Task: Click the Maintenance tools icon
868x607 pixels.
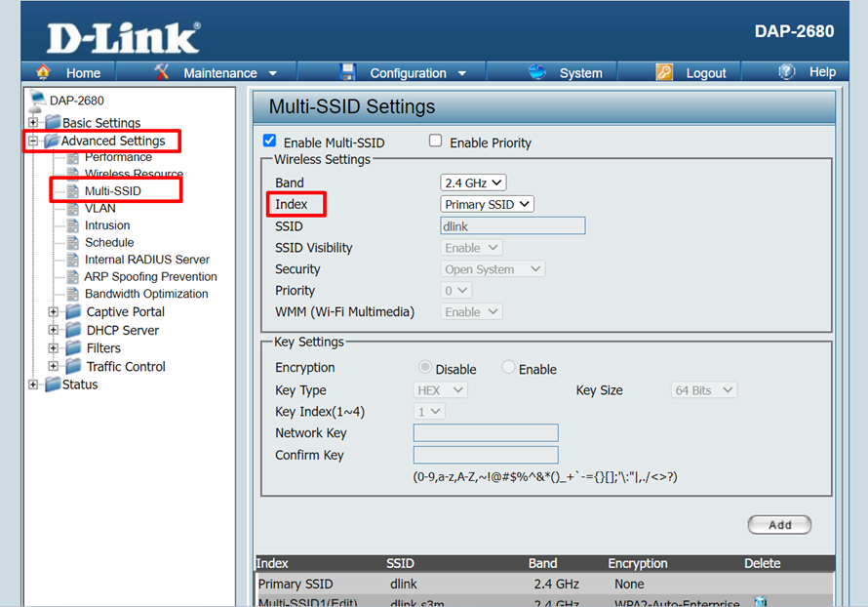Action: coord(162,71)
